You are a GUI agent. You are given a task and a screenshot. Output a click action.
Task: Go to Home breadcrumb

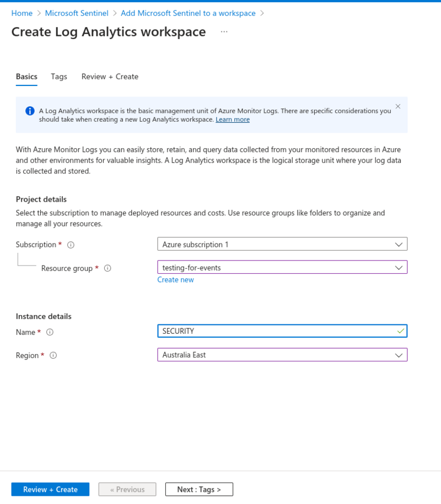pyautogui.click(x=22, y=13)
